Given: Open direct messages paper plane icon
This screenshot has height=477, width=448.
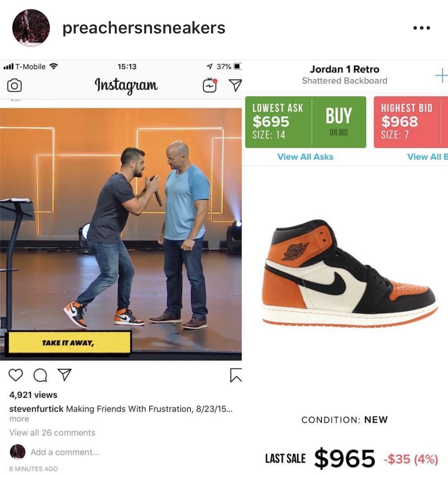Looking at the screenshot, I should pyautogui.click(x=235, y=85).
